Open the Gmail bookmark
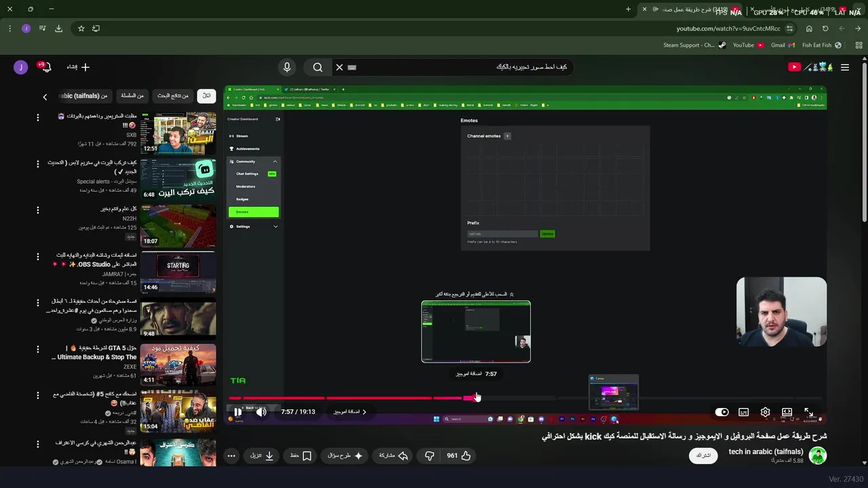 781,45
